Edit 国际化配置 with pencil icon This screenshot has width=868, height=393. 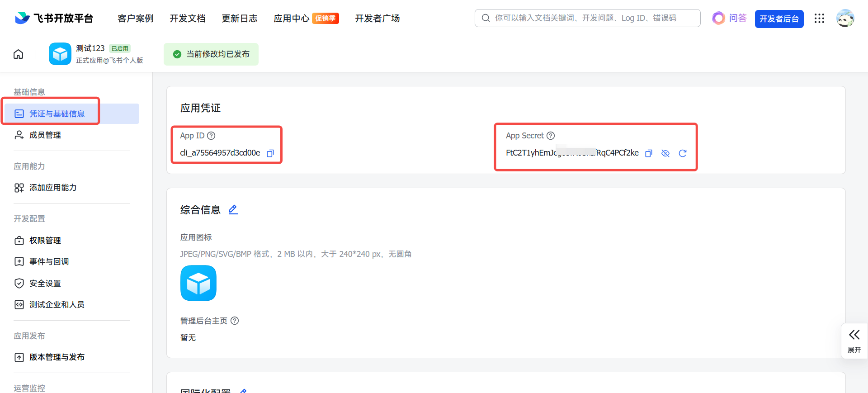[243, 391]
